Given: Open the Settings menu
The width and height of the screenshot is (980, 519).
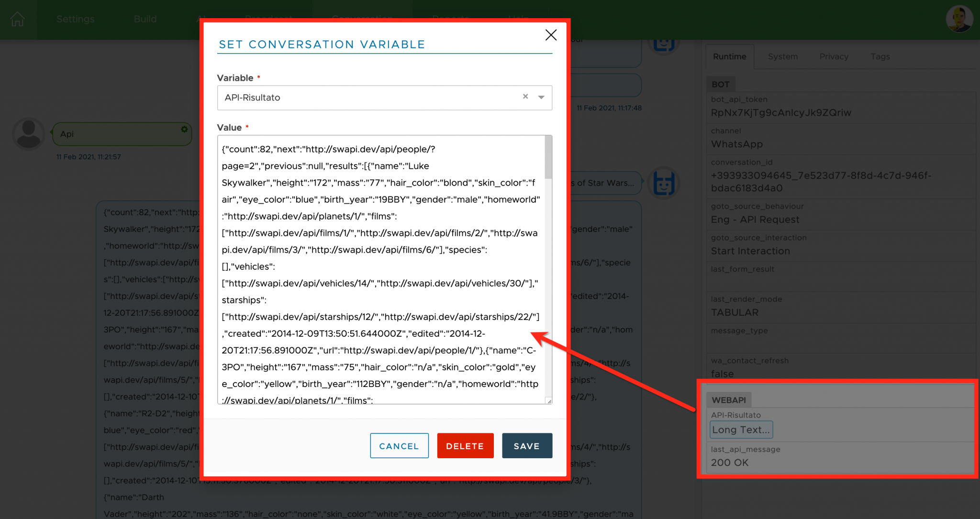Looking at the screenshot, I should (x=75, y=19).
